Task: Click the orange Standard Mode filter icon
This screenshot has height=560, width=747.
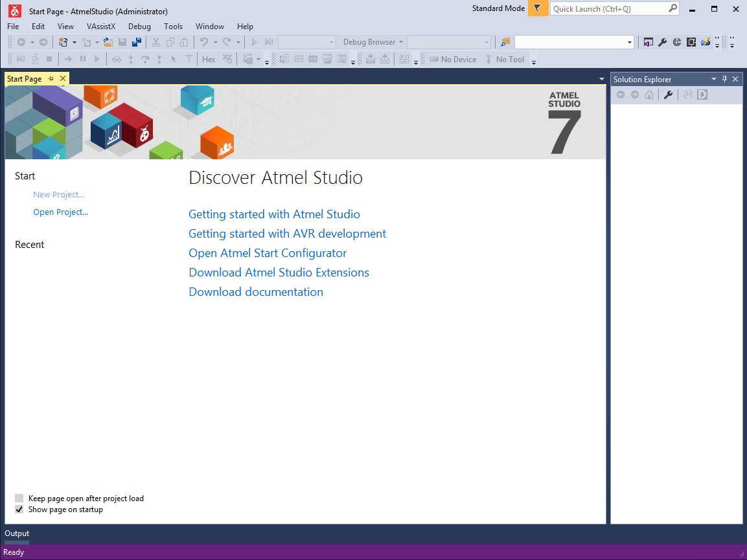Action: click(538, 8)
